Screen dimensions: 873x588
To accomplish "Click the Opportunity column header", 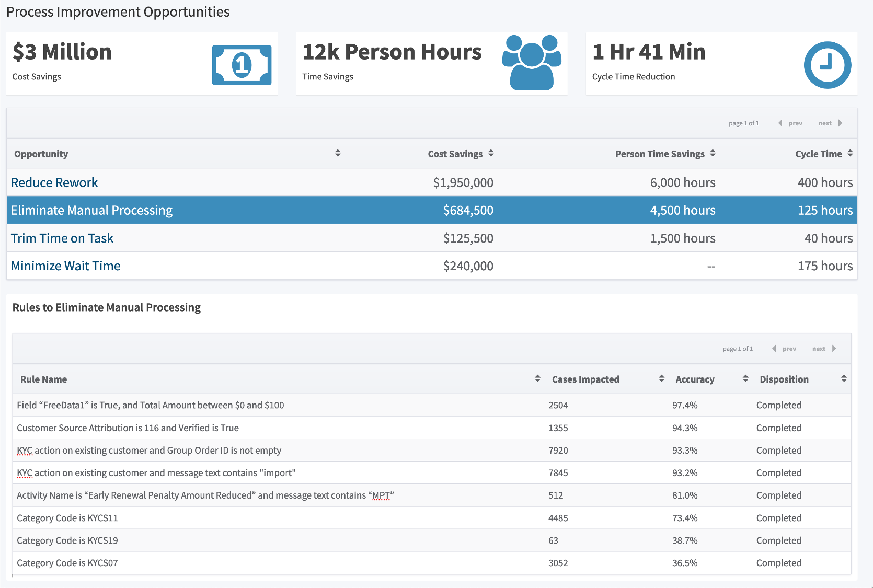I will click(41, 154).
